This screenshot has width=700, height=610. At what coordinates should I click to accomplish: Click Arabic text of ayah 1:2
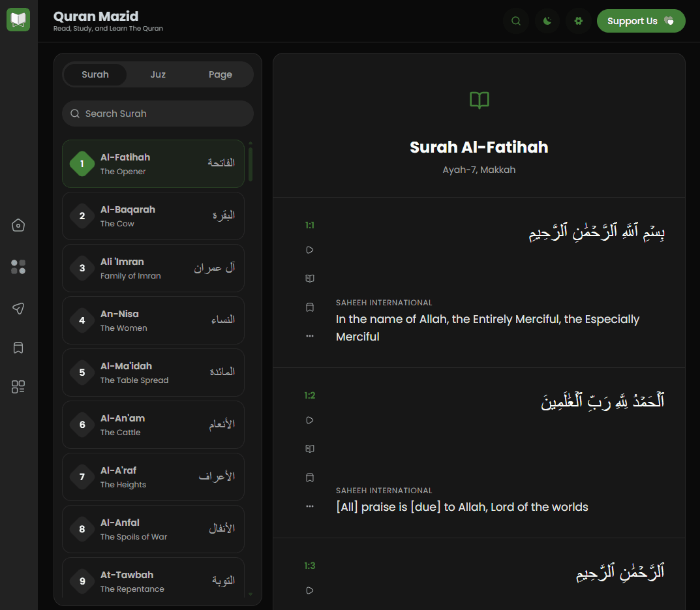603,401
